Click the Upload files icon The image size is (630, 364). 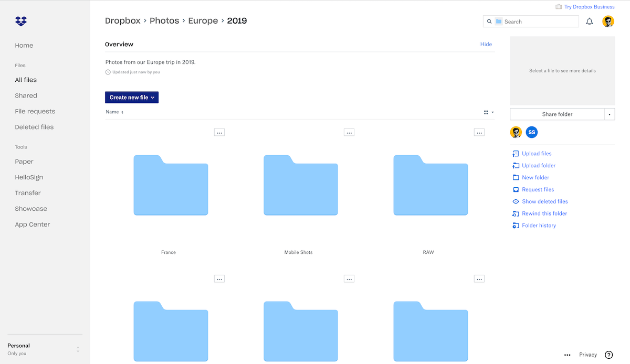[516, 153]
